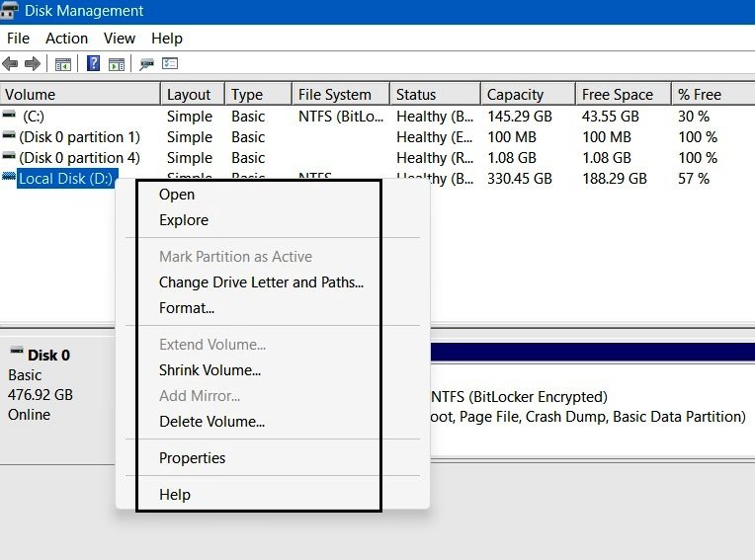Click the Healthy (E... status cell
This screenshot has width=755, height=560.
coord(434,137)
